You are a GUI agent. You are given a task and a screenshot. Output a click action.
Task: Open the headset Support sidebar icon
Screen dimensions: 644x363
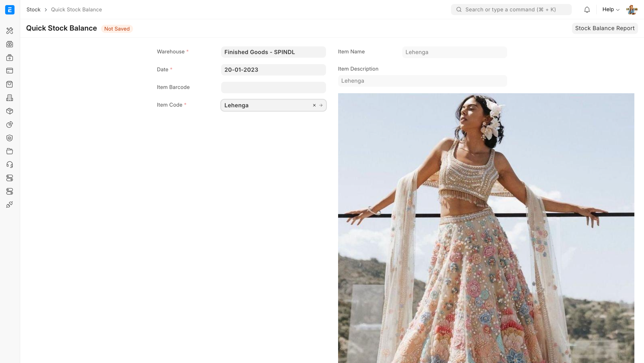10,165
